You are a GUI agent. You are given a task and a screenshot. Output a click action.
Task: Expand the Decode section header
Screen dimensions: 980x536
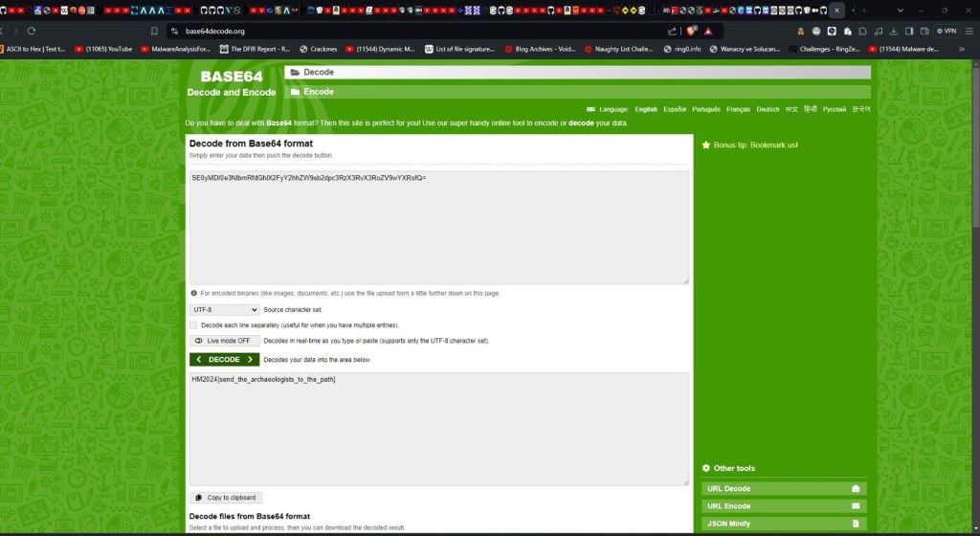tap(577, 72)
